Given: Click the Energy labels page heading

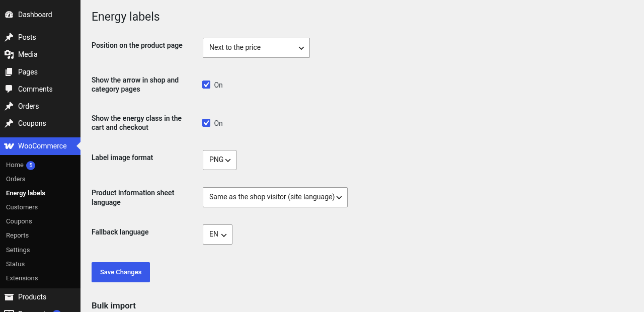Looking at the screenshot, I should click(126, 17).
